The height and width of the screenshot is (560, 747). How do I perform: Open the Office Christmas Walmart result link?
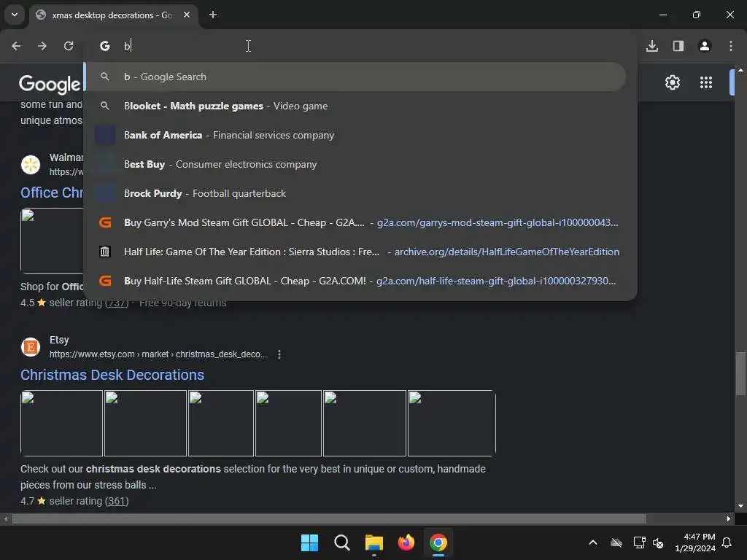[x=52, y=192]
